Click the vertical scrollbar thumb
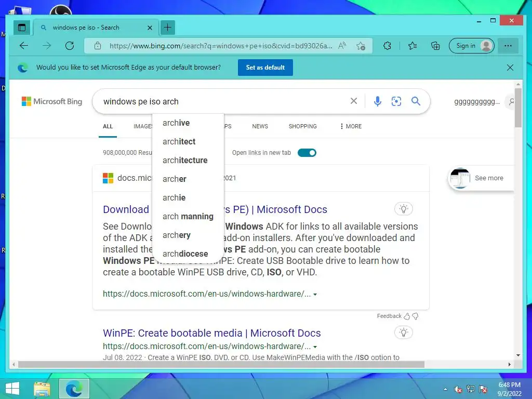The width and height of the screenshot is (532, 399). click(x=518, y=108)
